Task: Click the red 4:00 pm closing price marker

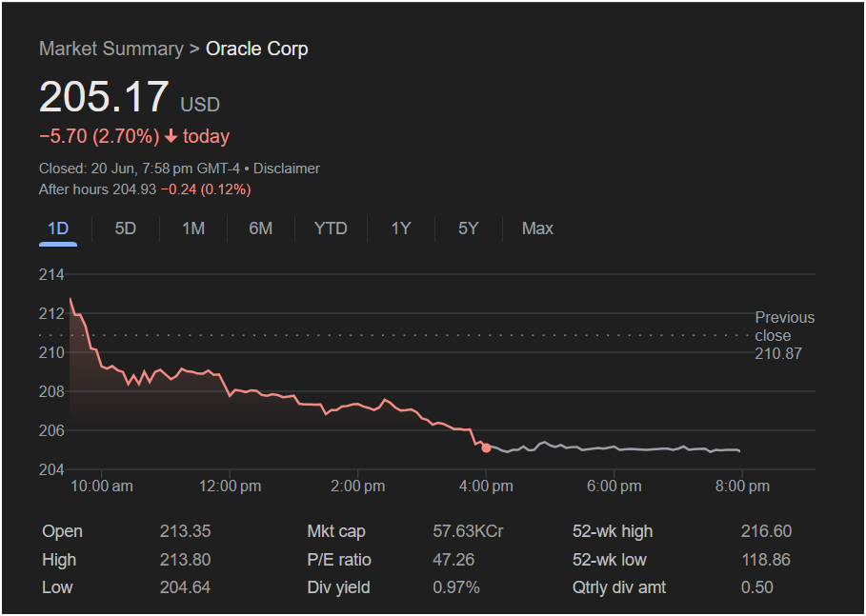Action: [x=486, y=447]
